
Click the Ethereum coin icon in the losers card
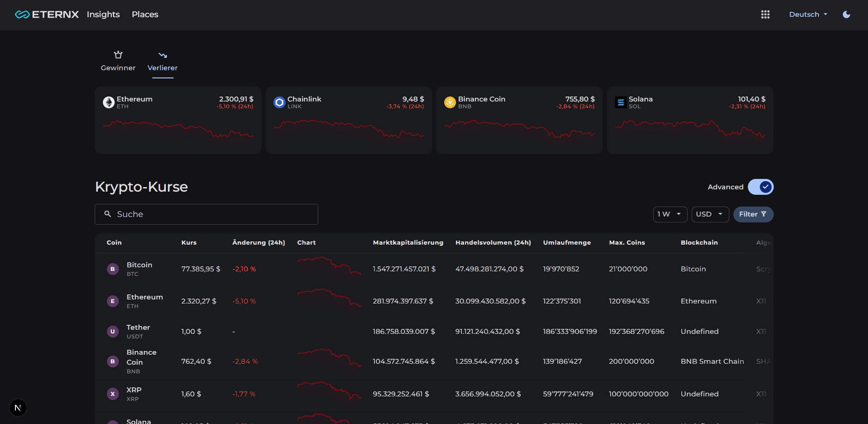coord(109,102)
